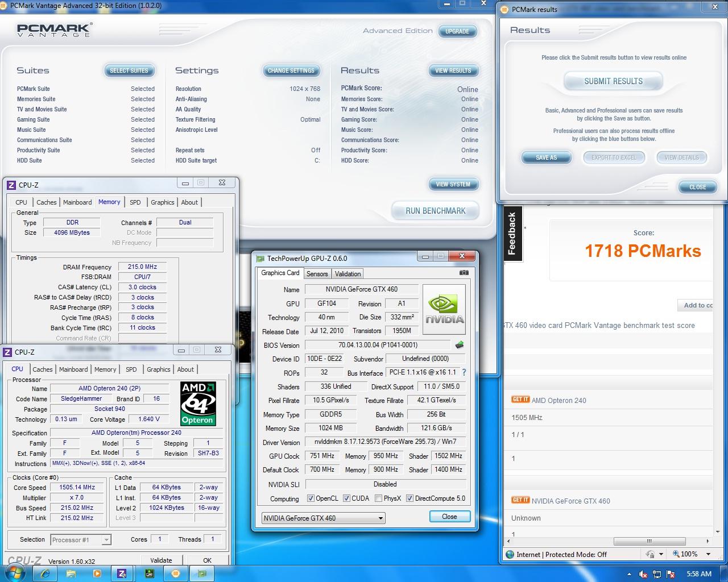Click the GPU-Z title bar app icon

point(260,258)
